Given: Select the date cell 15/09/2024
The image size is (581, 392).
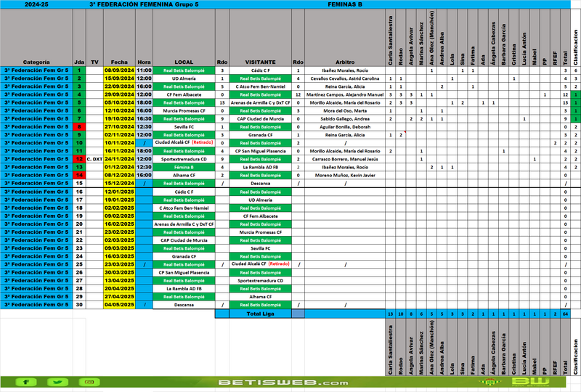Looking at the screenshot, I should click(119, 78).
